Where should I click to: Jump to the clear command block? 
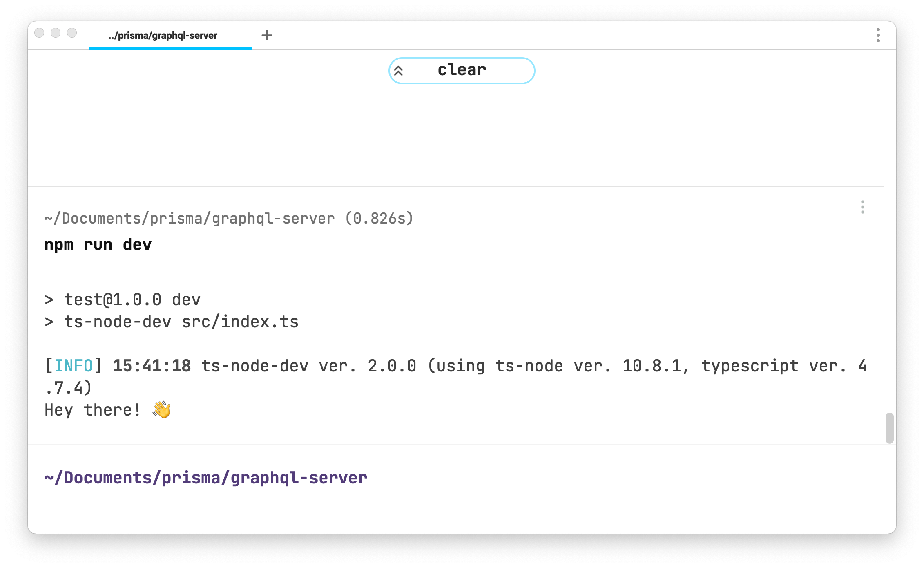[462, 70]
